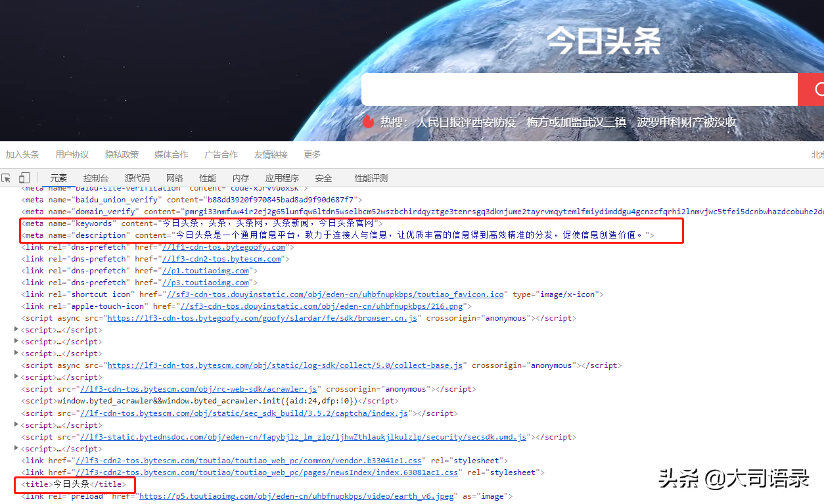Open the //lf3-cdn2-tos.bytescm.com dns-prefetch href
This screenshot has width=824, height=504.
(x=221, y=259)
